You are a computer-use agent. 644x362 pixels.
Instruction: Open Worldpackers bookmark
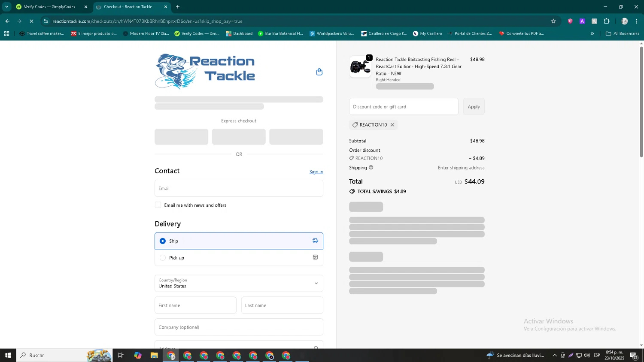(x=332, y=33)
